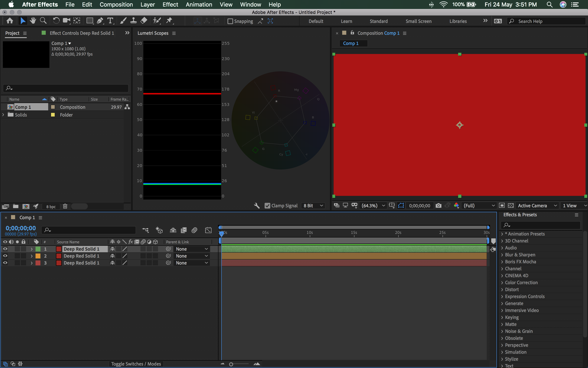Select the Rotation tool
The height and width of the screenshot is (368, 588).
coord(56,21)
